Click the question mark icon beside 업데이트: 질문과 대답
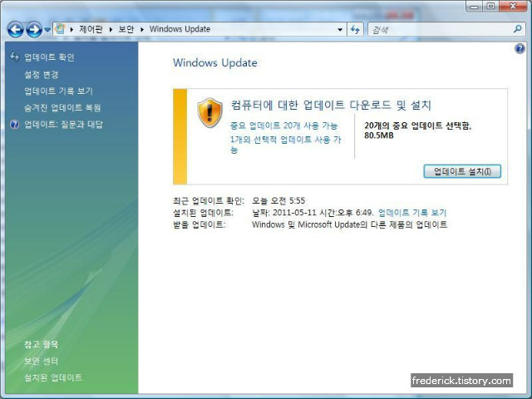The image size is (532, 399). coord(15,125)
